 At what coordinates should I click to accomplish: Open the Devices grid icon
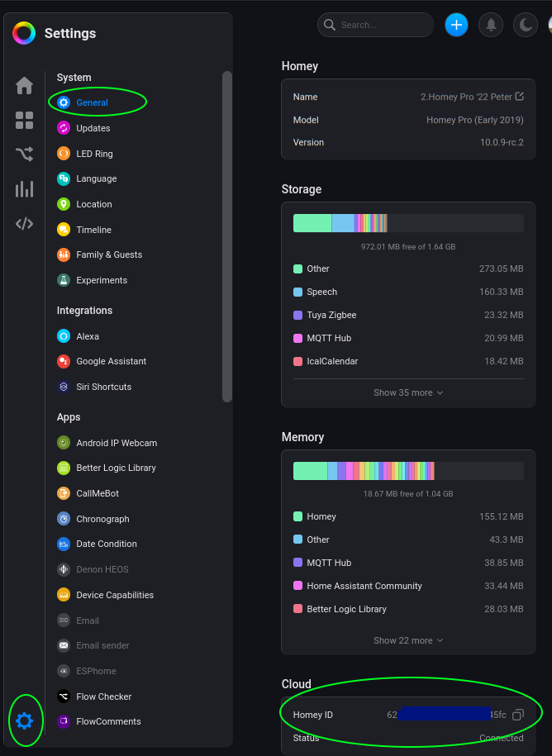[24, 120]
